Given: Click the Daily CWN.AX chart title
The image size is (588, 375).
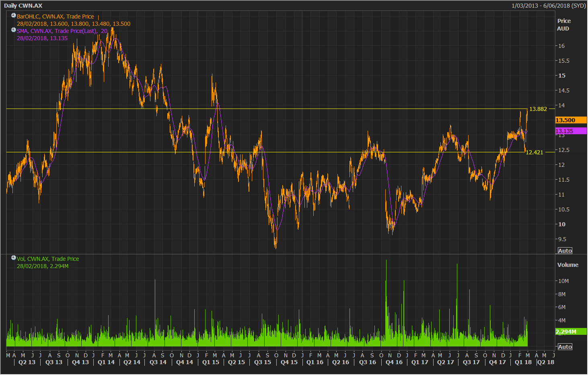Looking at the screenshot, I should pyautogui.click(x=23, y=6).
